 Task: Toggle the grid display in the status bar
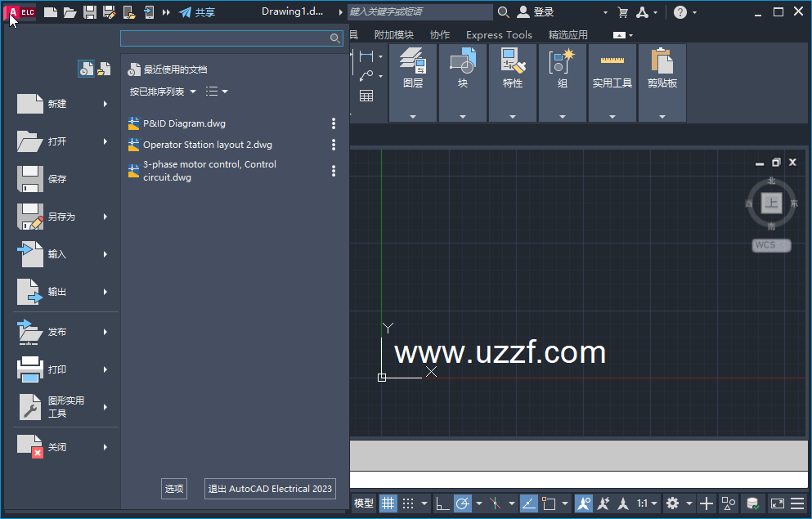coord(388,503)
